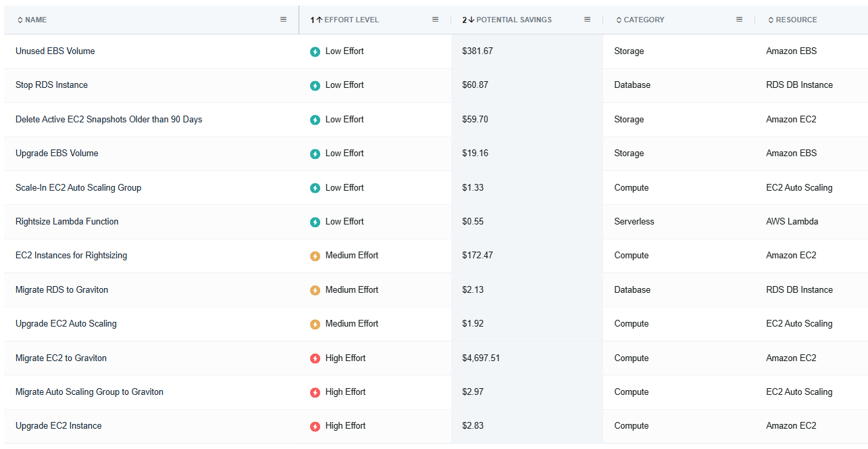Open the Name column menu icon
868x449 pixels.
pyautogui.click(x=284, y=20)
